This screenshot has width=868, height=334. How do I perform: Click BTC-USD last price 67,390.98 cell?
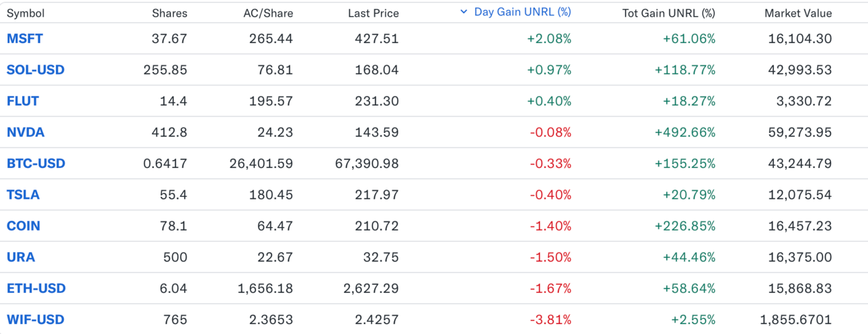point(366,163)
